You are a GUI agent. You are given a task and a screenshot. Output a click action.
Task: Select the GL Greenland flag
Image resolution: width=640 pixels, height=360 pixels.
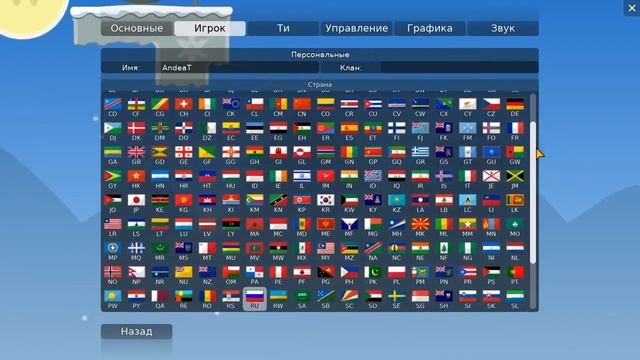[x=302, y=152]
